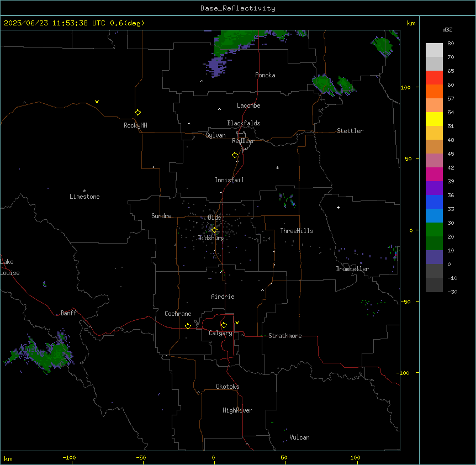Click the Strathmore label
476x465 pixels.
tap(285, 336)
